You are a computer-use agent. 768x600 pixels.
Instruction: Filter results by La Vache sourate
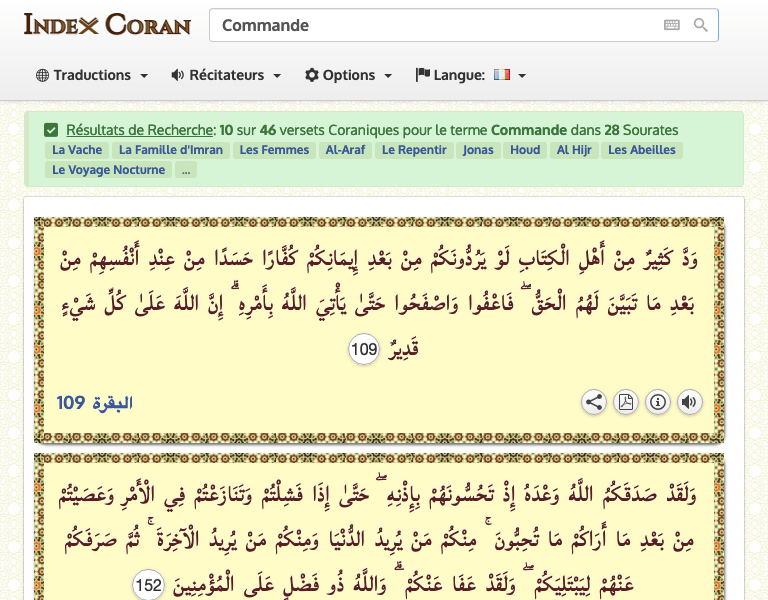coord(77,150)
